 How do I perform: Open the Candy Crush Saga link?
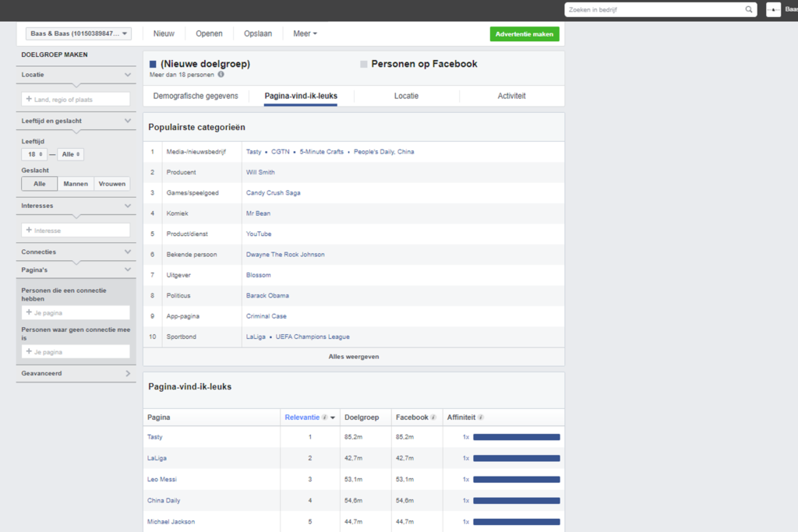[273, 192]
